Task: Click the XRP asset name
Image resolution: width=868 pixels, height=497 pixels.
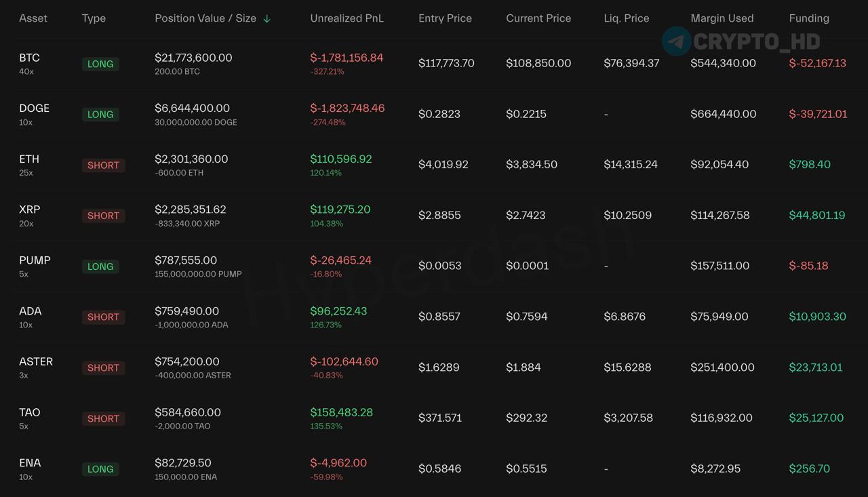Action: [x=29, y=210]
